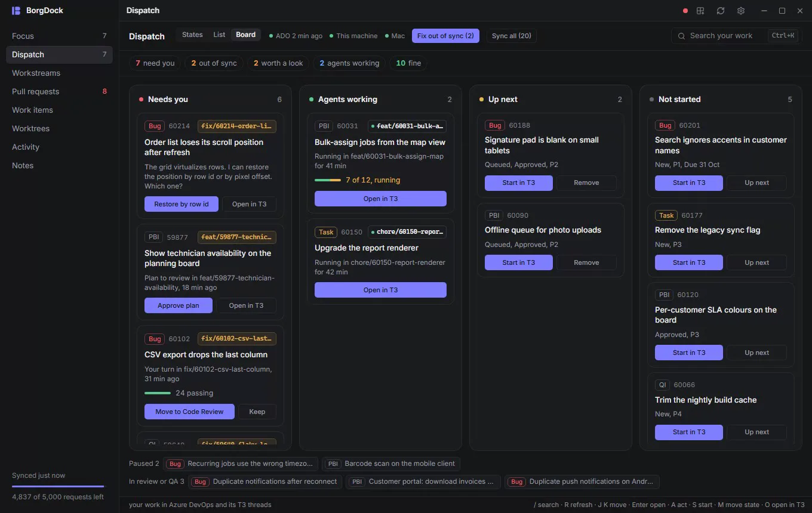Click the "7 of 12, running" progress bar
The height and width of the screenshot is (513, 812).
coord(328,180)
